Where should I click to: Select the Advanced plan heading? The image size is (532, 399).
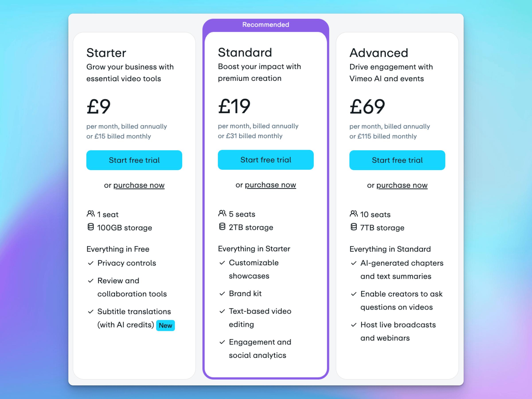(x=379, y=53)
